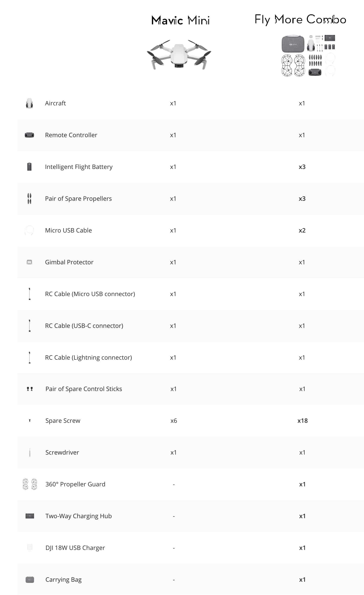Image resolution: width=364 pixels, height=595 pixels.
Task: Click the Aircraft drone icon
Action: pyautogui.click(x=29, y=103)
